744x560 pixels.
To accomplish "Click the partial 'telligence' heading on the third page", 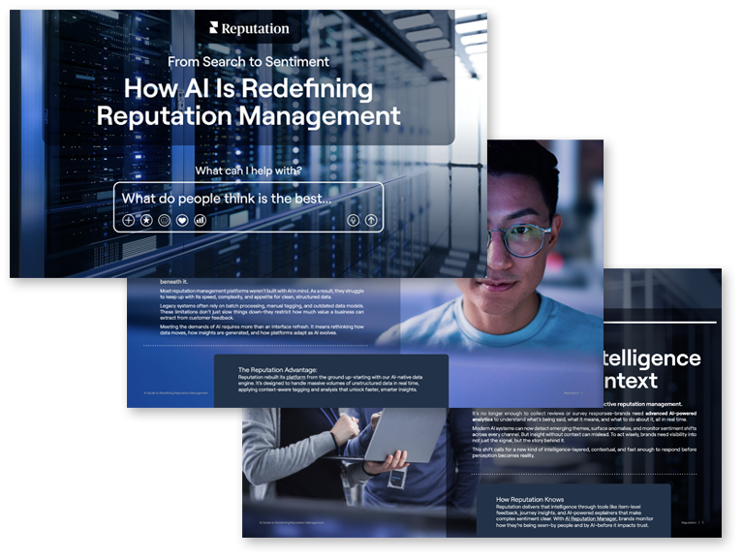I will pos(652,358).
